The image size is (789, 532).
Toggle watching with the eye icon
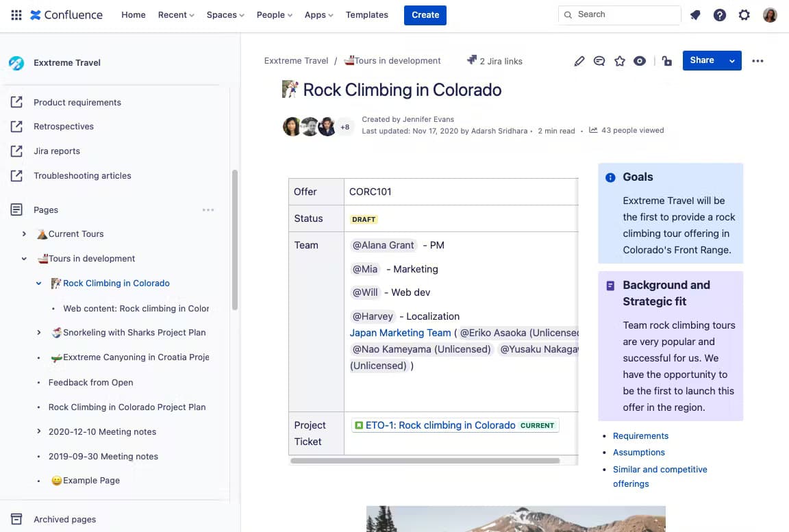640,61
